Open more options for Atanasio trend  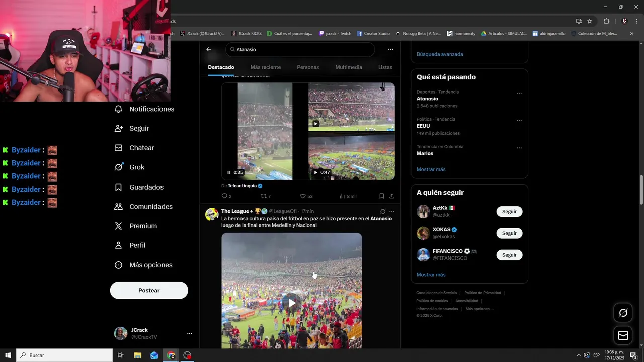(519, 93)
